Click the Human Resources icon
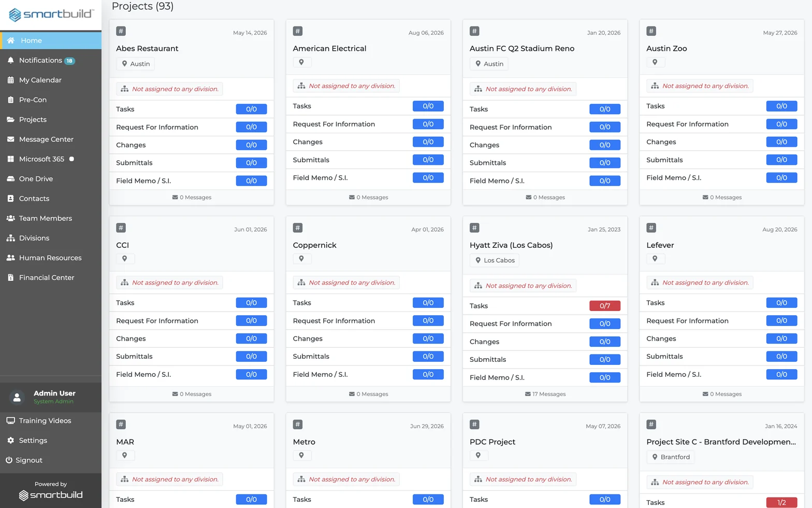Viewport: 812px width, 508px height. click(10, 258)
